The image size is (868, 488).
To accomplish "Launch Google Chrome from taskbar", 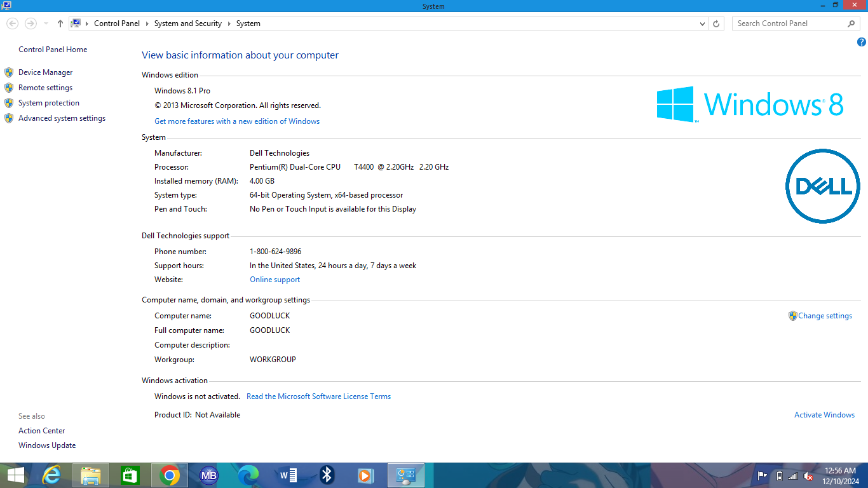I will point(169,475).
